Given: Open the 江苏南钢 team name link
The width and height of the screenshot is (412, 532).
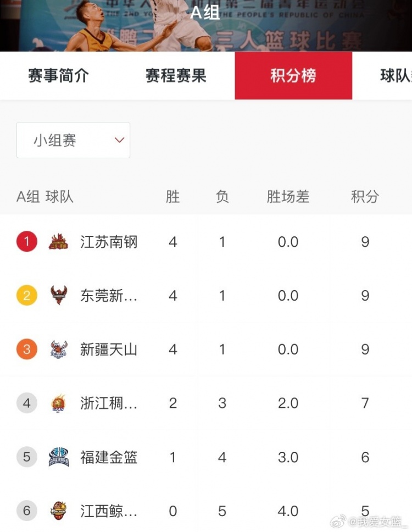Looking at the screenshot, I should pos(109,242).
